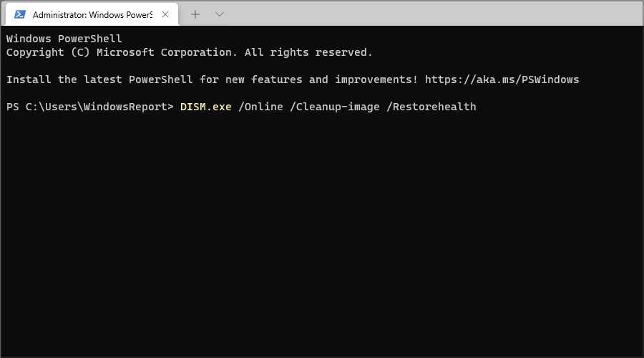
Task: Open the https://aka.ms/PSWindows link
Action: (502, 79)
